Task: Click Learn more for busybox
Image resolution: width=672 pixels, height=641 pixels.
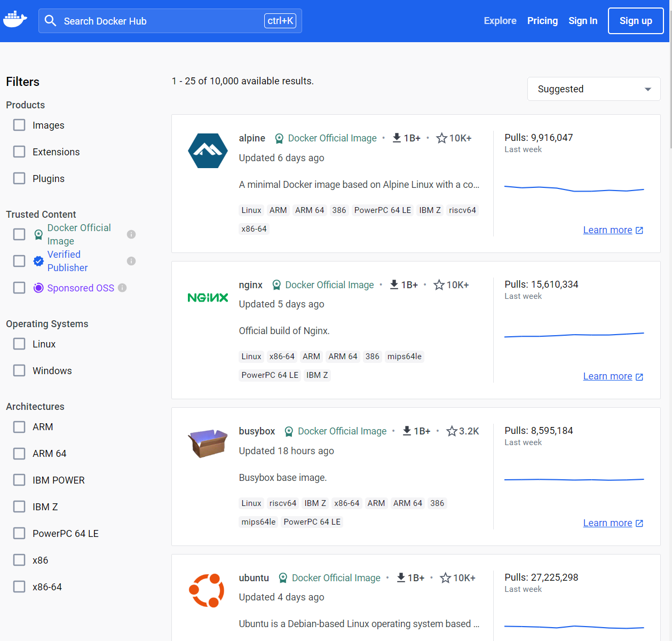Action: [607, 523]
